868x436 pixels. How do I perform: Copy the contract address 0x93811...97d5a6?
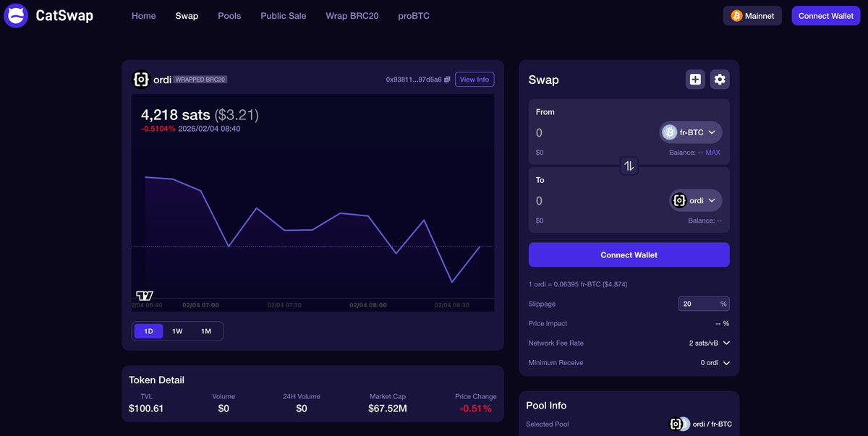pos(447,80)
